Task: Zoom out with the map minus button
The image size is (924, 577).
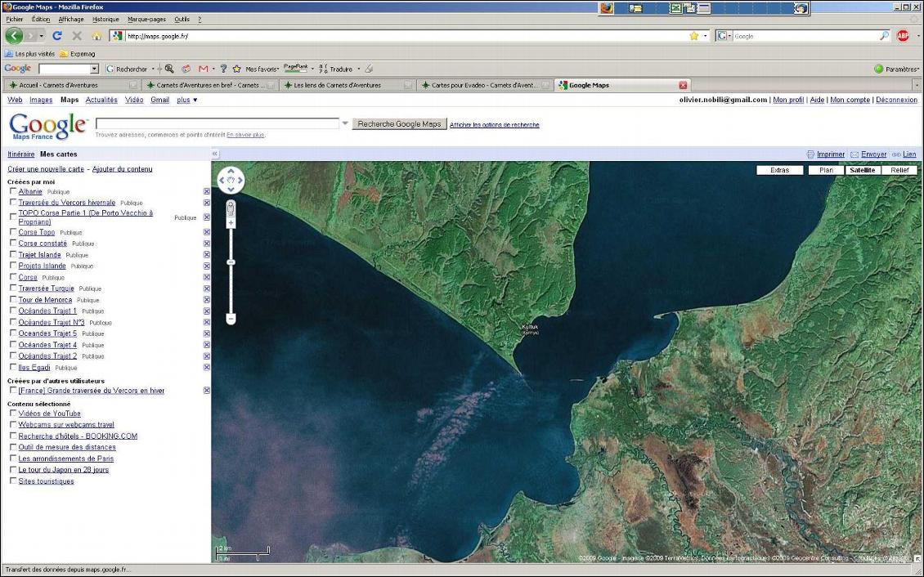Action: (x=231, y=319)
